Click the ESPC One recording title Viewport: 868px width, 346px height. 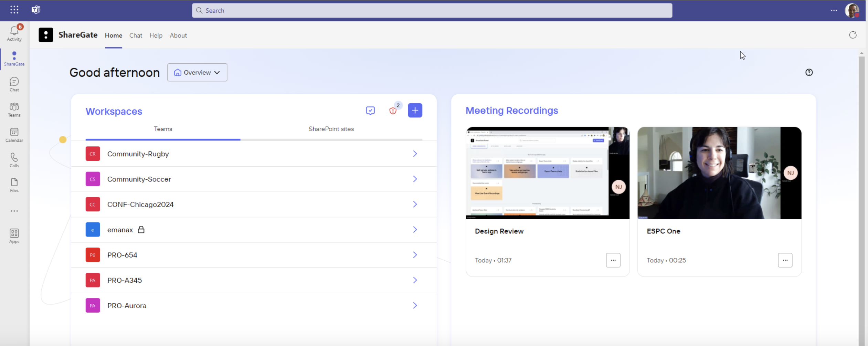(x=663, y=231)
